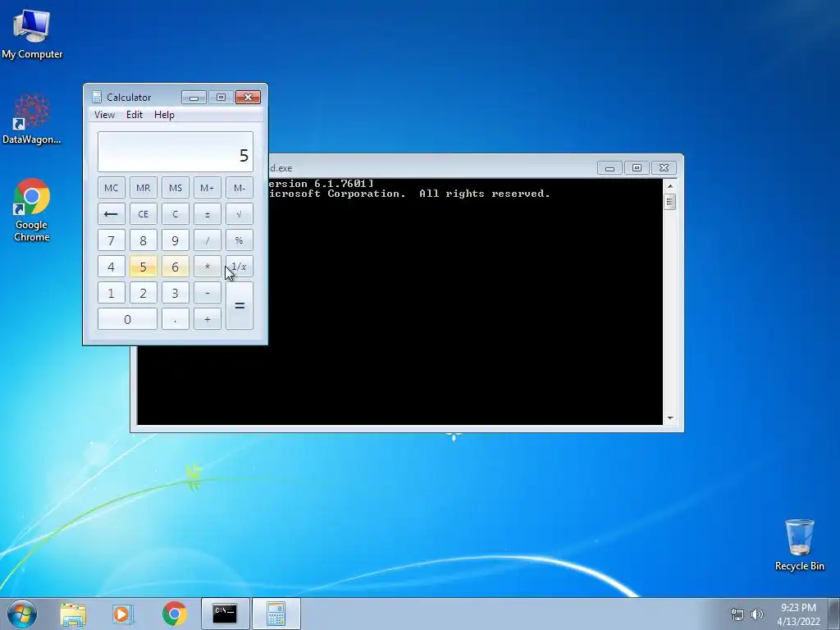Click the M- memory subtract key
Viewport: 840px width, 630px height.
pyautogui.click(x=240, y=188)
